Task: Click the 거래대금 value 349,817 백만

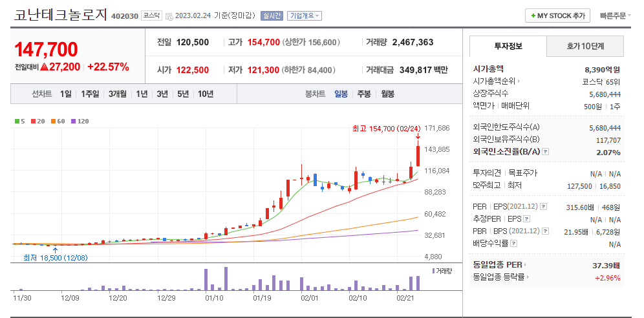Action: coord(424,70)
